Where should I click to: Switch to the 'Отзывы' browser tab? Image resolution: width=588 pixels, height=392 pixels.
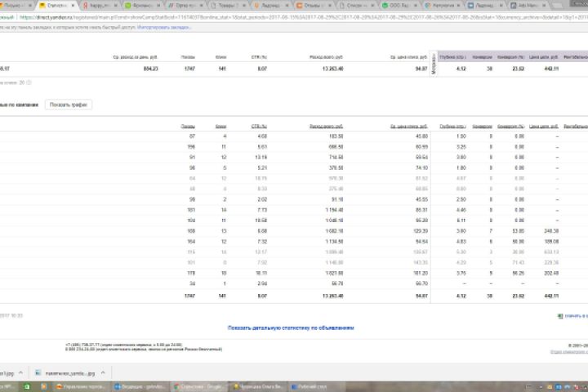[x=314, y=5]
